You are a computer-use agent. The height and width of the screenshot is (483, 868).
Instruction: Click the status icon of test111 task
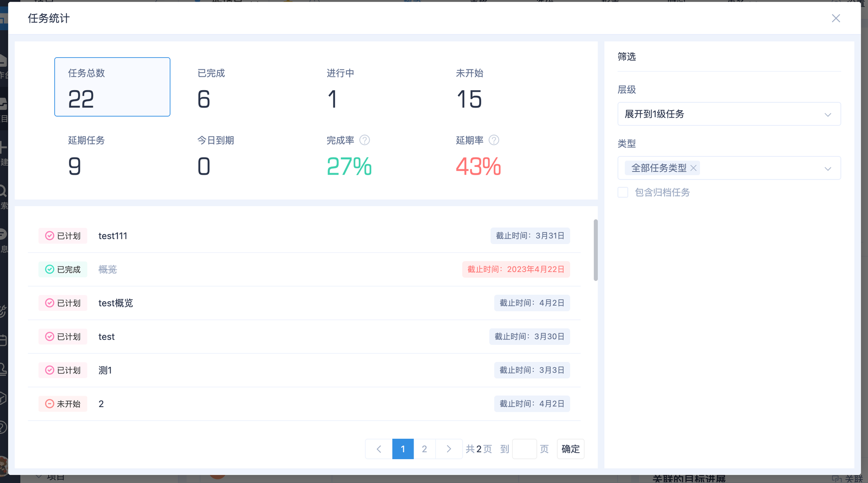point(50,236)
